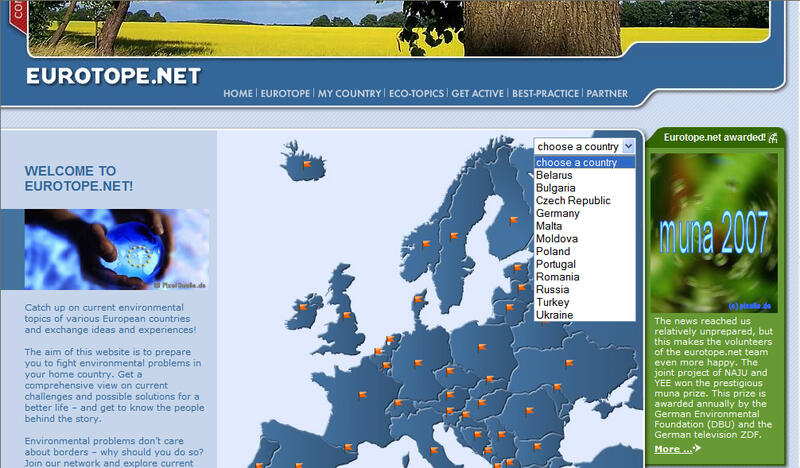The height and width of the screenshot is (468, 800).
Task: Choose Turkey from the dropdown list
Action: [x=553, y=302]
